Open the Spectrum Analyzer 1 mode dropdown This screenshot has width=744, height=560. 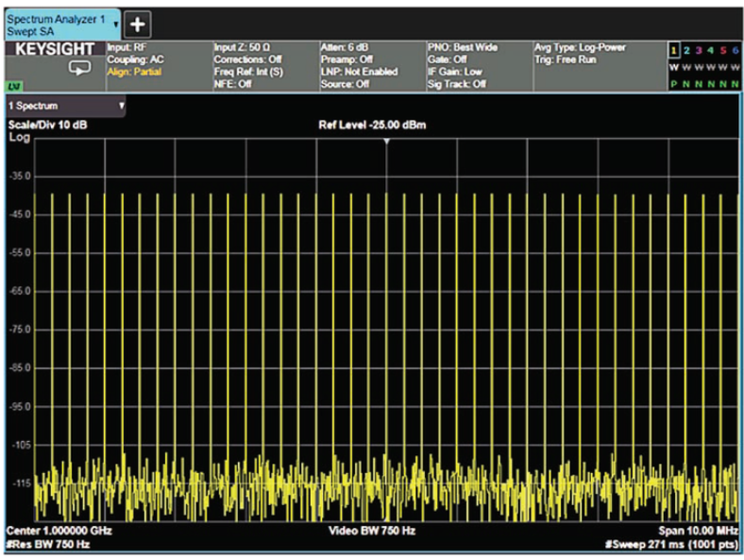pos(115,25)
